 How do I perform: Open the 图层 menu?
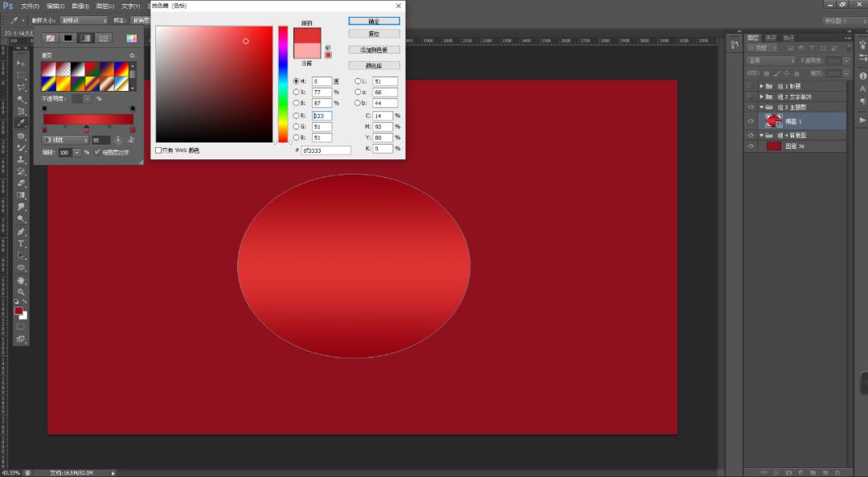105,6
